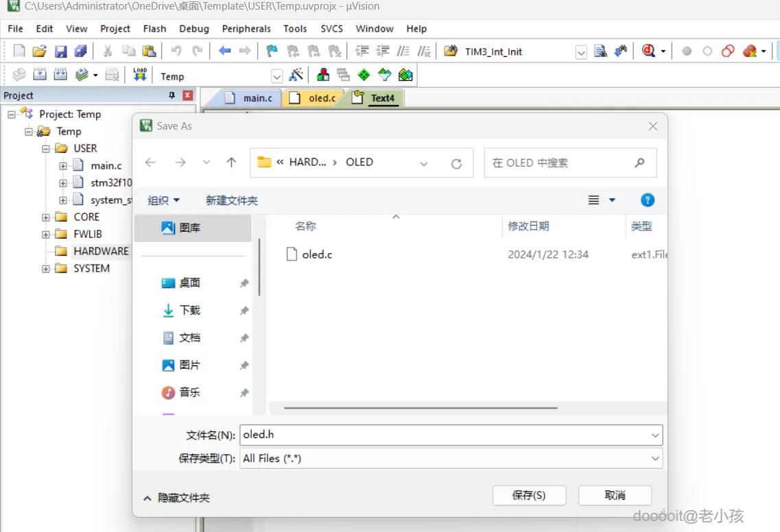Click the 取消 button
Image resolution: width=780 pixels, height=532 pixels.
point(615,495)
